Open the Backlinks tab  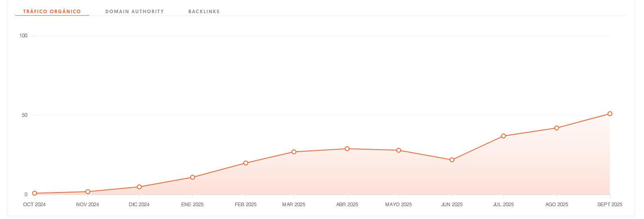[204, 12]
